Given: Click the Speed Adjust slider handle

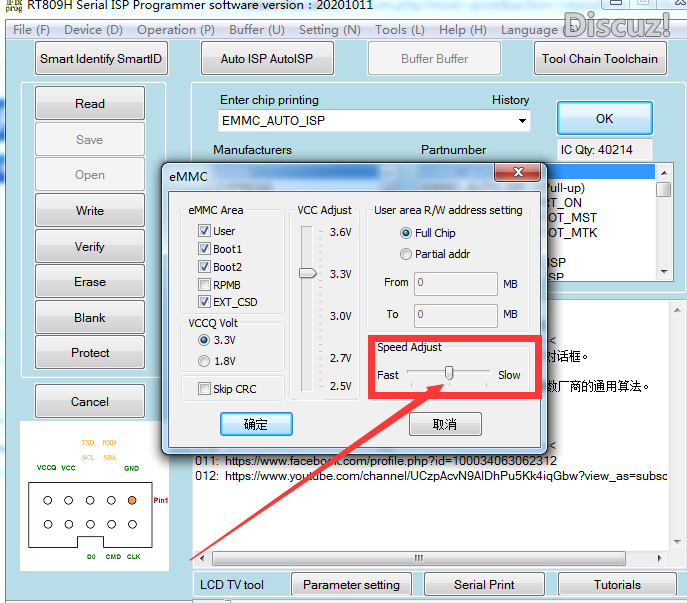Looking at the screenshot, I should coord(449,373).
